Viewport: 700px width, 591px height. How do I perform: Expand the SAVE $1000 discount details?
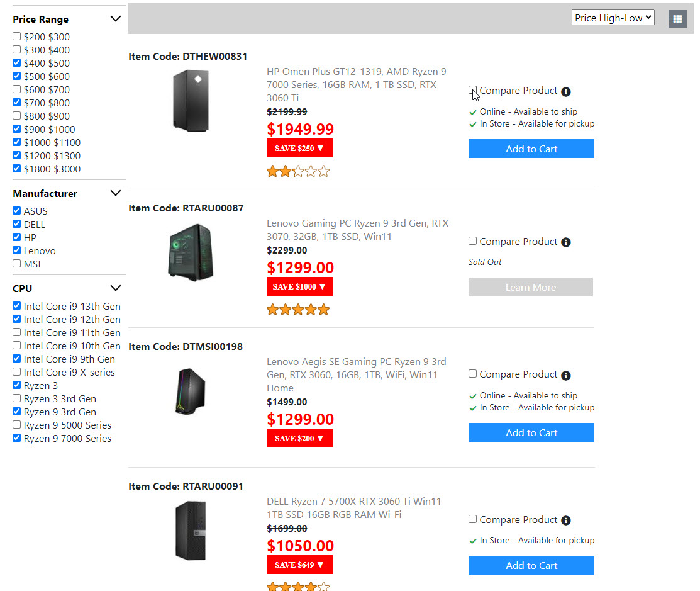(x=299, y=287)
